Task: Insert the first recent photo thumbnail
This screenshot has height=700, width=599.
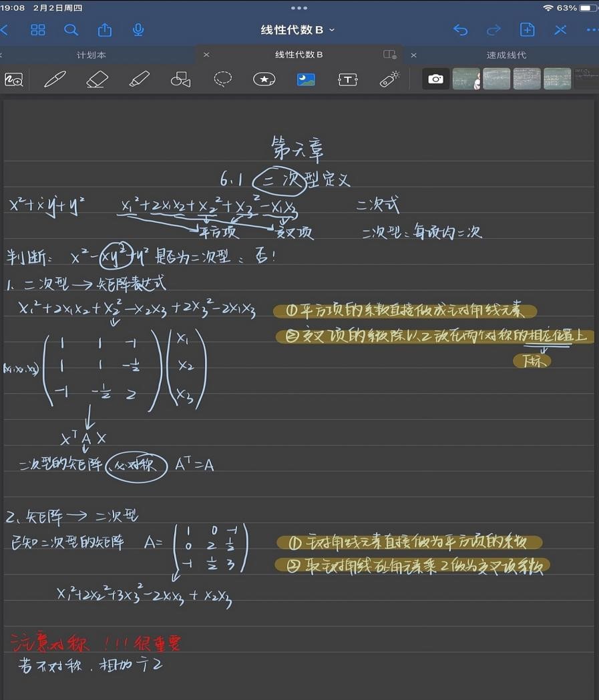Action: [x=466, y=79]
